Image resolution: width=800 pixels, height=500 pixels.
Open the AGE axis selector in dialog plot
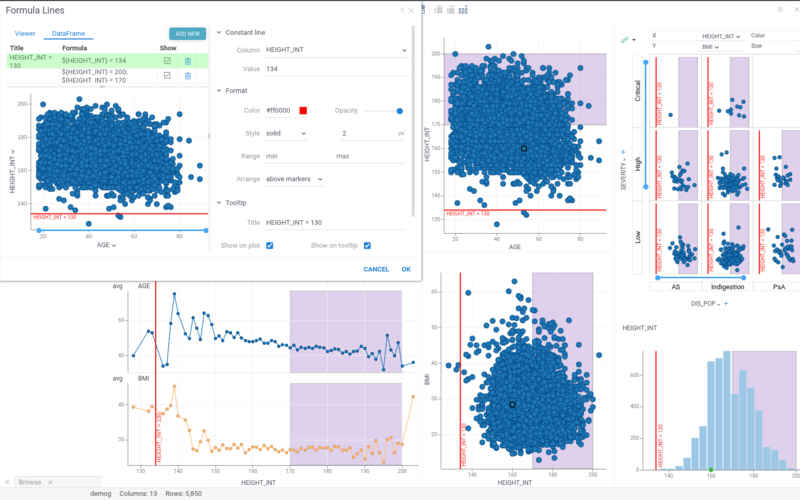pos(106,245)
